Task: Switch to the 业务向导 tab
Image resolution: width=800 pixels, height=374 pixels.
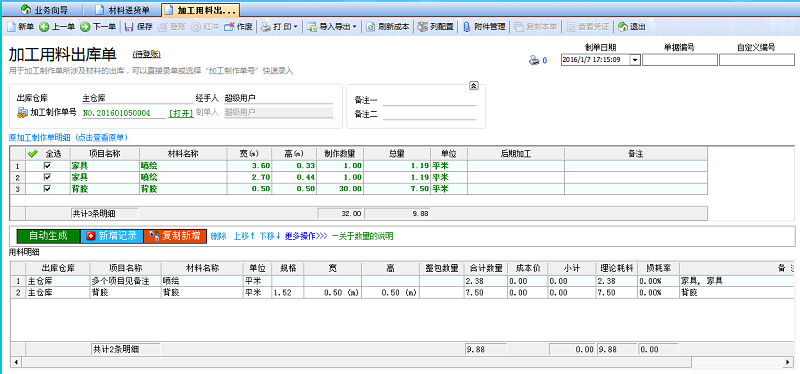Action: pyautogui.click(x=45, y=10)
